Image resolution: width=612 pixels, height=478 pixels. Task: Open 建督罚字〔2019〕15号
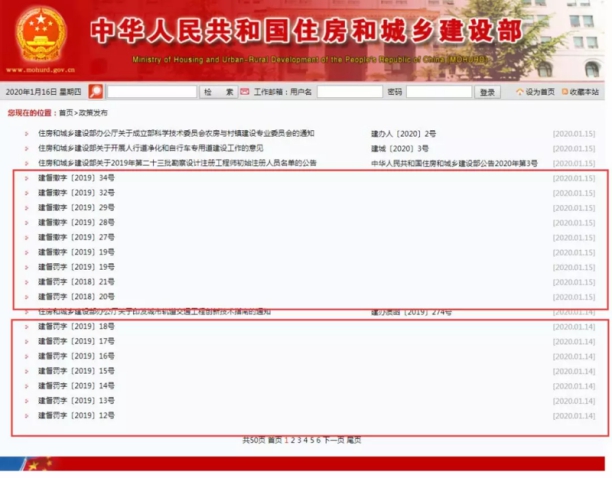point(76,371)
